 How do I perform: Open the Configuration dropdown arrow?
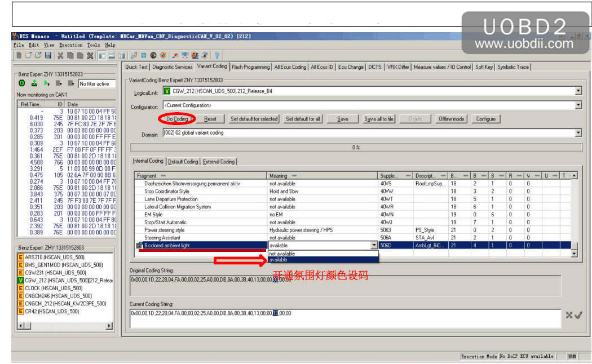pyautogui.click(x=578, y=105)
